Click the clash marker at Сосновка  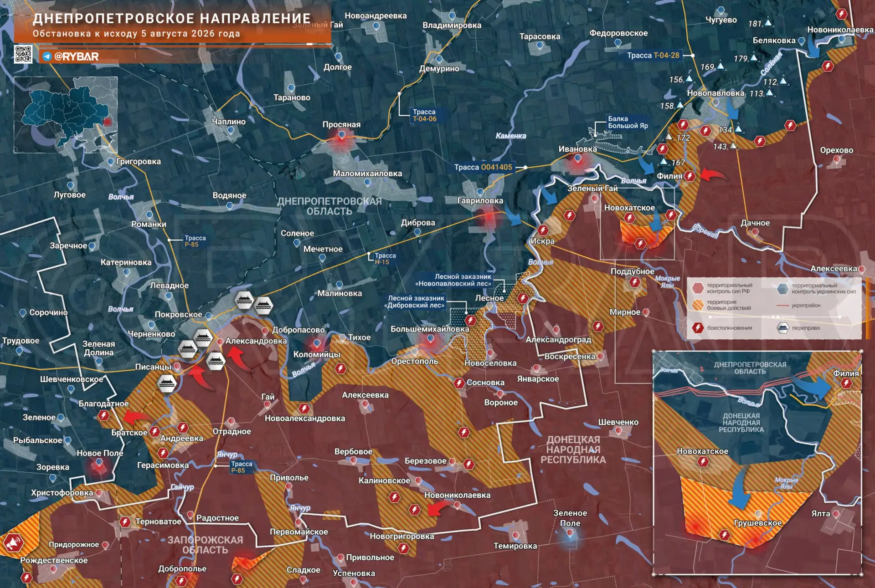(459, 383)
